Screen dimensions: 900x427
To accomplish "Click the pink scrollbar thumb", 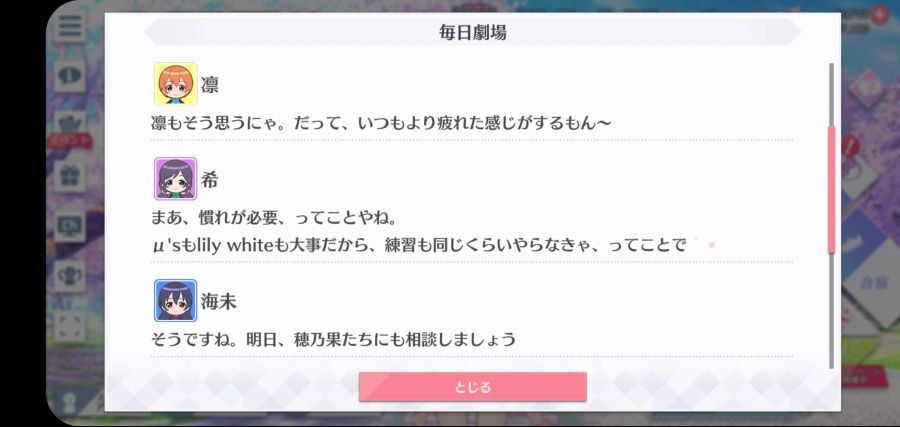I will 831,189.
